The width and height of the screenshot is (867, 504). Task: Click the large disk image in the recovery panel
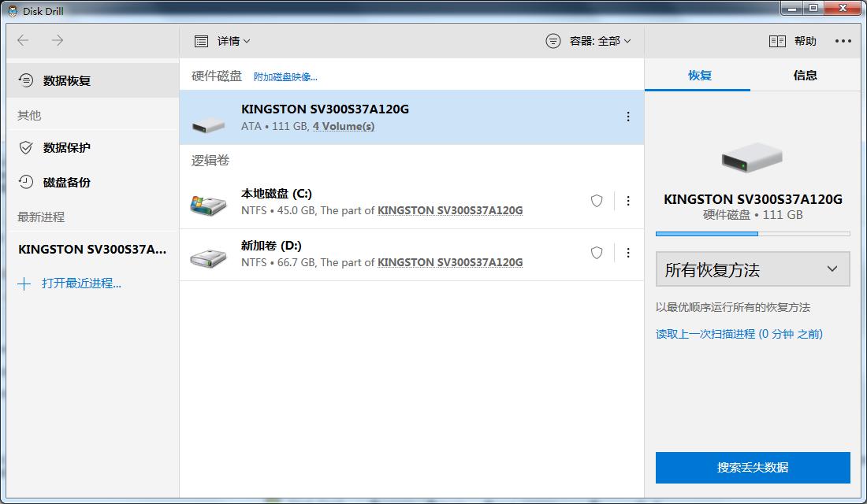tap(752, 158)
